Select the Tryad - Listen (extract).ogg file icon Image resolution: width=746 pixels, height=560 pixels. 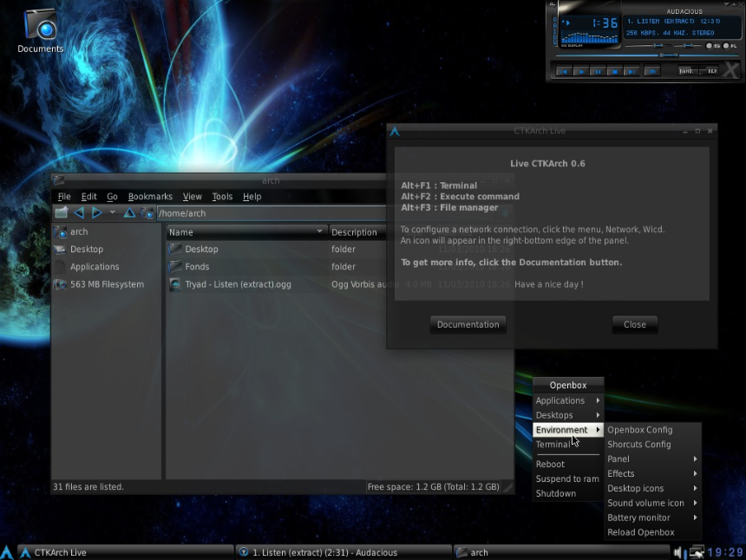pos(175,284)
